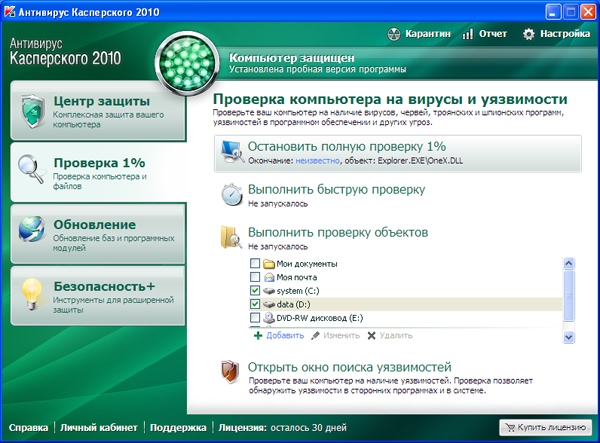
Task: Open Quarantine via the Карантин radiation icon
Action: (394, 34)
